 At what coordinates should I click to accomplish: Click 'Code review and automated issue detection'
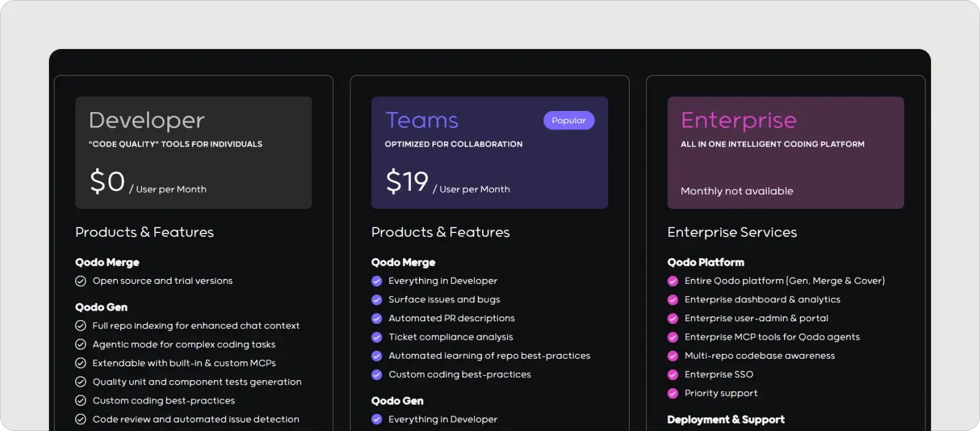click(196, 419)
